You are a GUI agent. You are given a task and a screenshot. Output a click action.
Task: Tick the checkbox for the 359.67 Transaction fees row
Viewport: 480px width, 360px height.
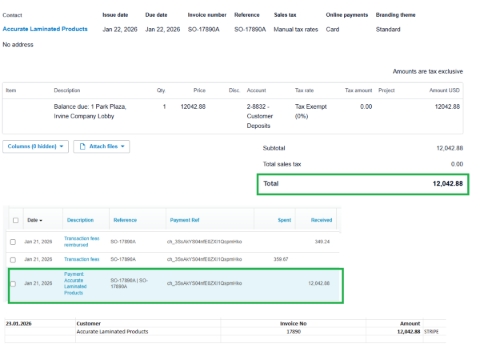coord(13,259)
